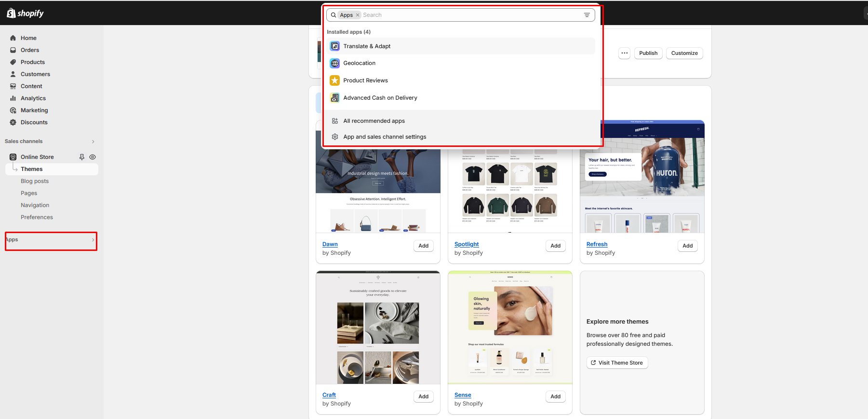Open the Refresh theme link
This screenshot has height=419, width=868.
tap(597, 244)
